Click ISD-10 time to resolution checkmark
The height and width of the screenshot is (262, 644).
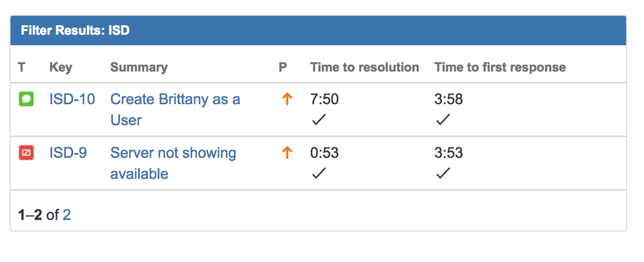tap(318, 120)
